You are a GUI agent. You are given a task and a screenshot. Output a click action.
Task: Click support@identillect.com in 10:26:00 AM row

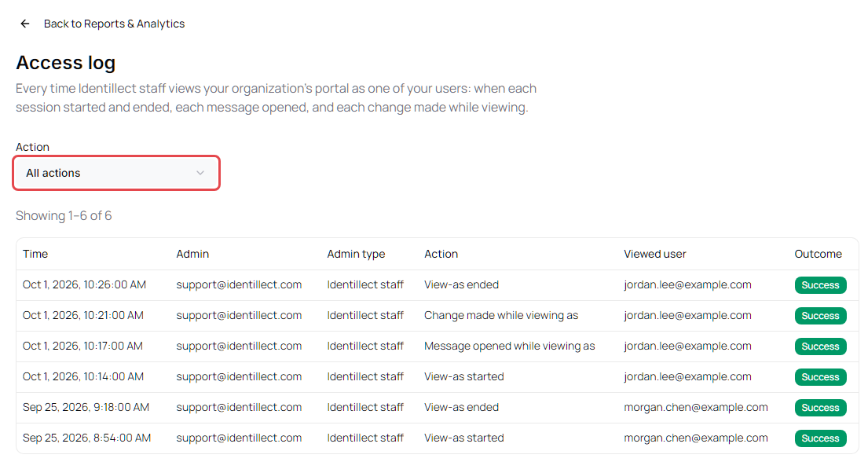pyautogui.click(x=239, y=284)
